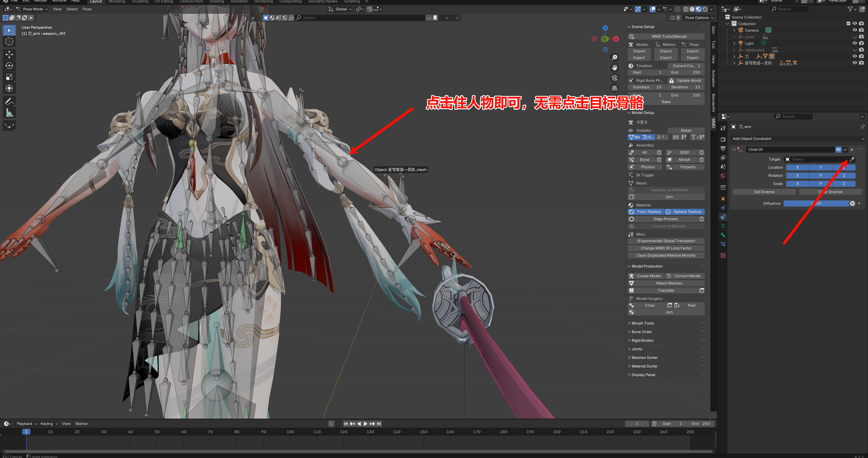Screen dimensions: 868x458
Task: Pick target with the eyedropper icon
Action: (x=852, y=159)
